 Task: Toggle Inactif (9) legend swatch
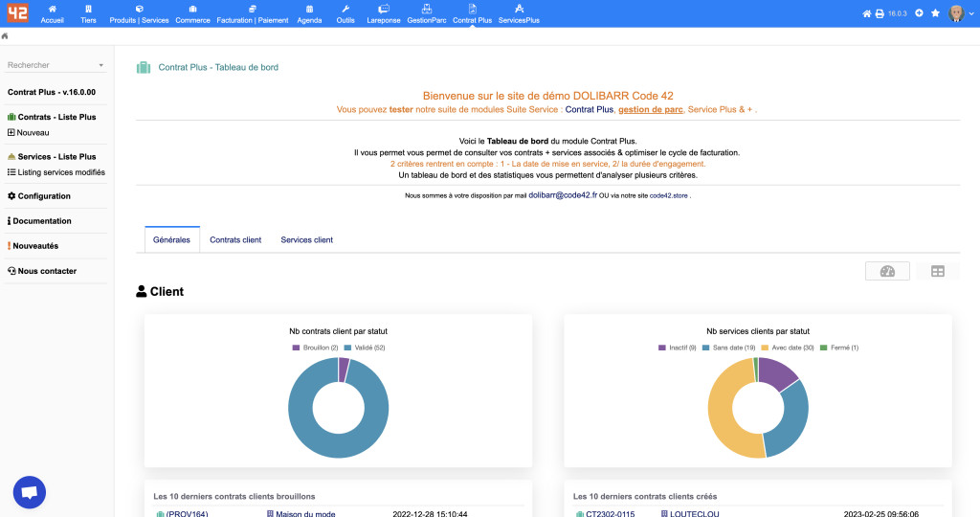[x=662, y=348]
